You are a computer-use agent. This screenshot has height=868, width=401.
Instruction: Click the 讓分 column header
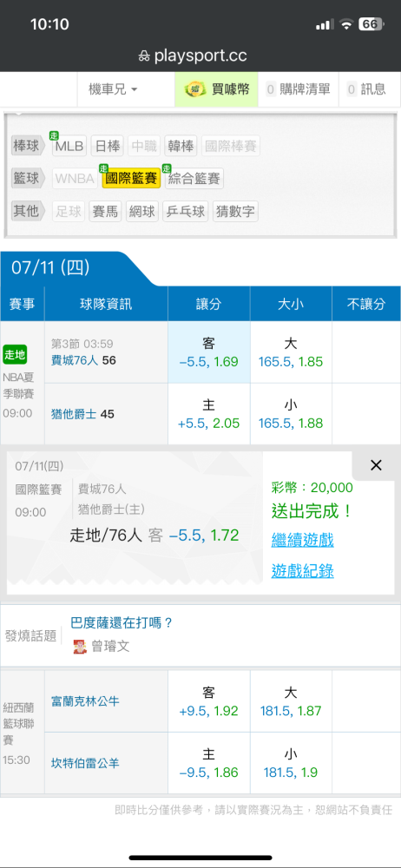(209, 303)
